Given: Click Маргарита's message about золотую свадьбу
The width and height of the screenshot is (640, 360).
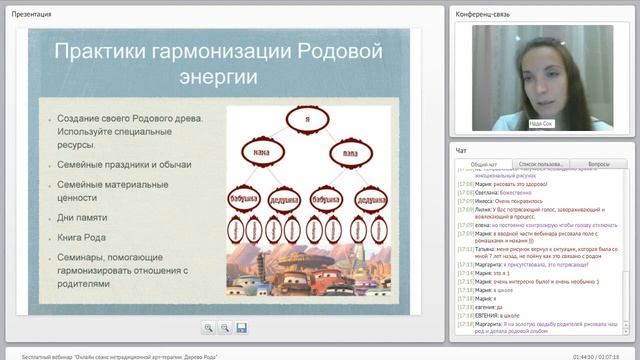Looking at the screenshot, I should 538,327.
